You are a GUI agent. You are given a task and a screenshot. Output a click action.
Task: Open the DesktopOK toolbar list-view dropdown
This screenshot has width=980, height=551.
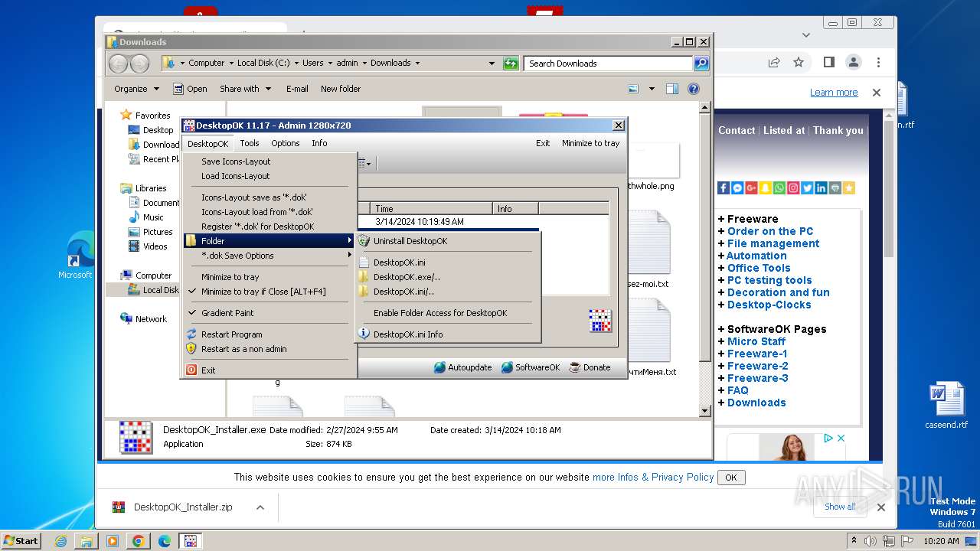click(x=368, y=163)
